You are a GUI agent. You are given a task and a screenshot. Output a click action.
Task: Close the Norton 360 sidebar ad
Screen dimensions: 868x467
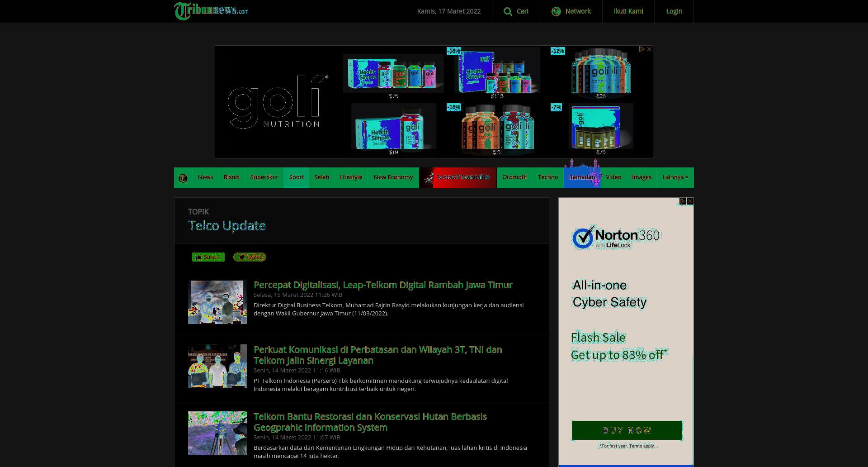(690, 201)
